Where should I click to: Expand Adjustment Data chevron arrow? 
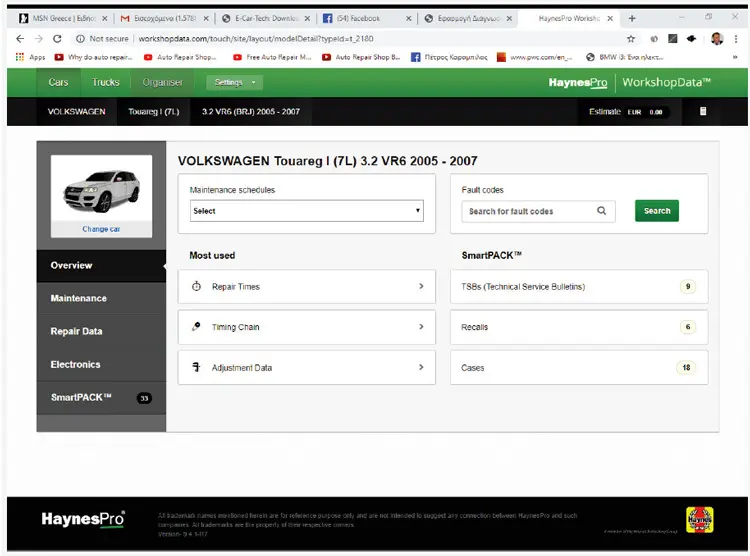[421, 367]
